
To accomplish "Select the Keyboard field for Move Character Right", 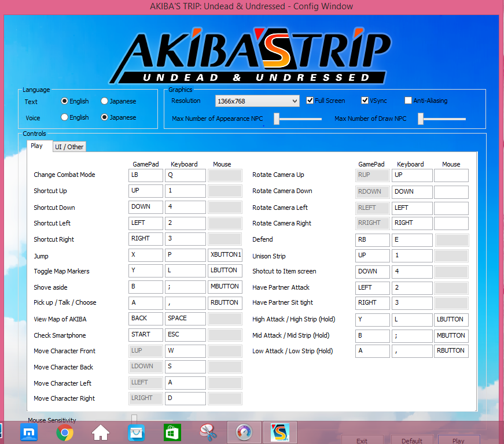I will click(186, 398).
